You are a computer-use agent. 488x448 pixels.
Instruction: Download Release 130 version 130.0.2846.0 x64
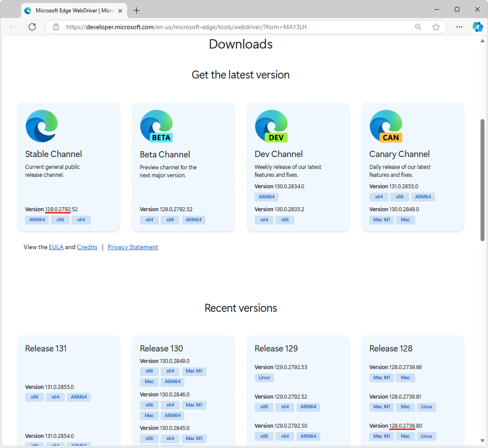coord(170,405)
